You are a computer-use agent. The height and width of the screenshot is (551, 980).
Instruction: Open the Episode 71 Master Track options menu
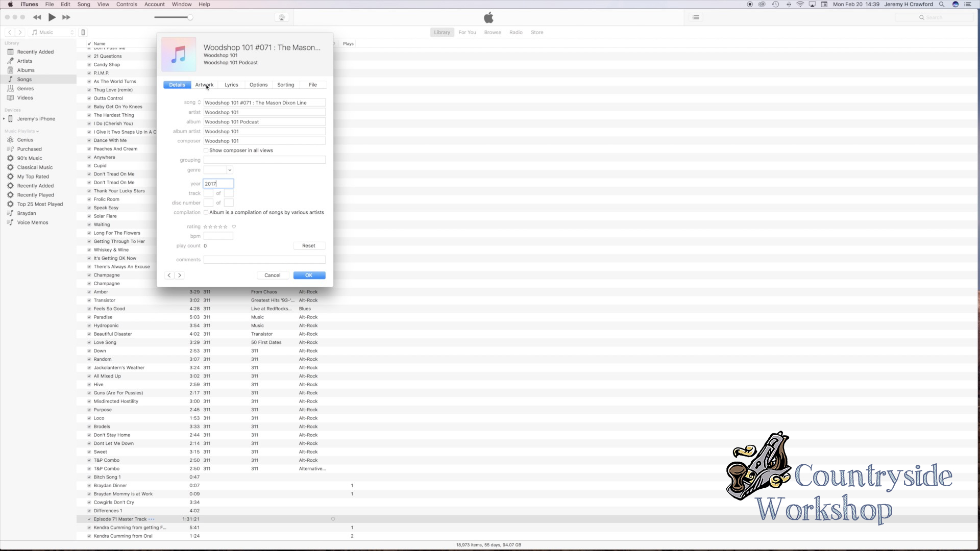[152, 519]
